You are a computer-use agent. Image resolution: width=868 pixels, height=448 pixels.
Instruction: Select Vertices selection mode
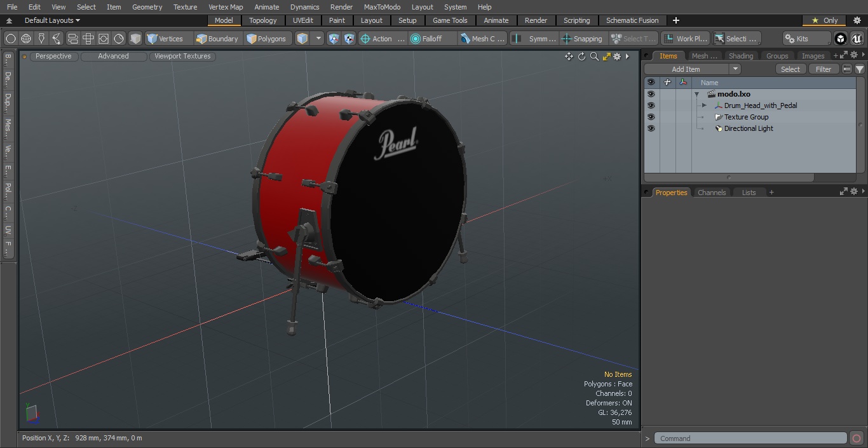(165, 39)
